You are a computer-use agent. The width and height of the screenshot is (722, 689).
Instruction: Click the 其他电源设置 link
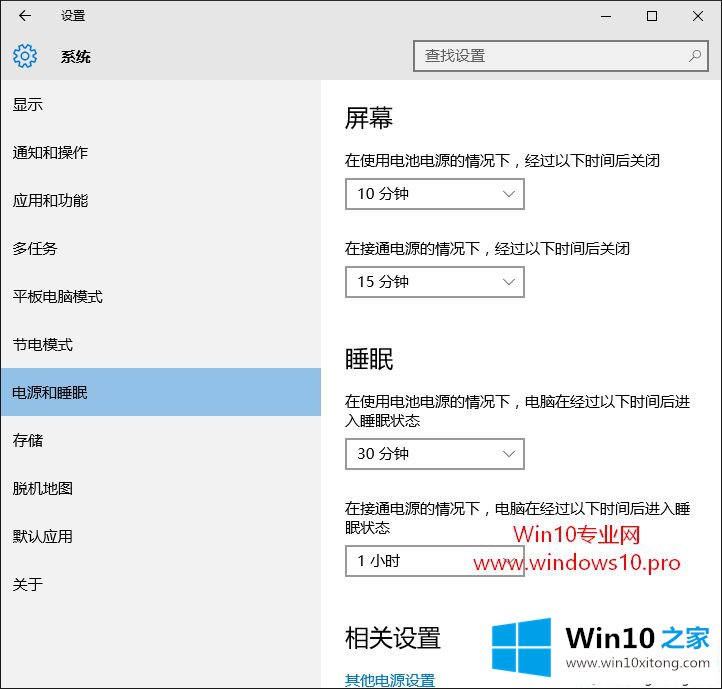pyautogui.click(x=390, y=680)
